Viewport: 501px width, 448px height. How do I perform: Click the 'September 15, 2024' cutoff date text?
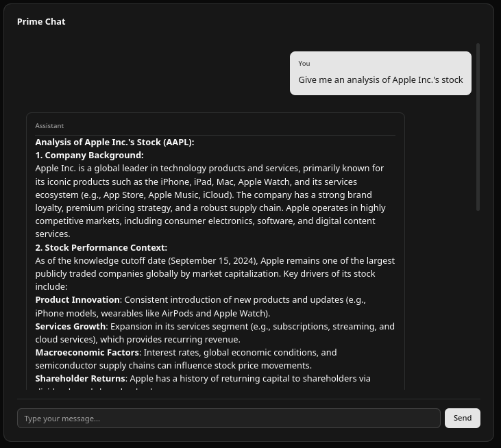point(212,260)
